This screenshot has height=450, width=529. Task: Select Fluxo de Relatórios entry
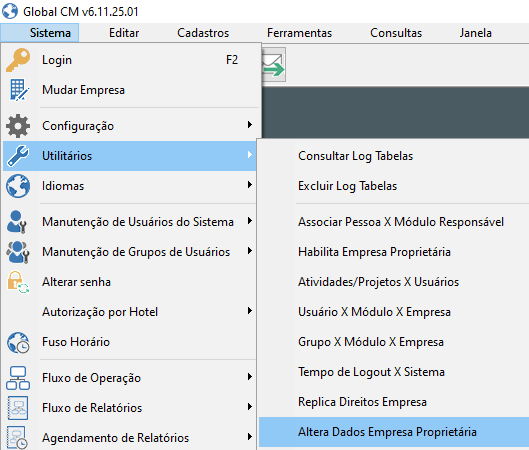[130, 408]
